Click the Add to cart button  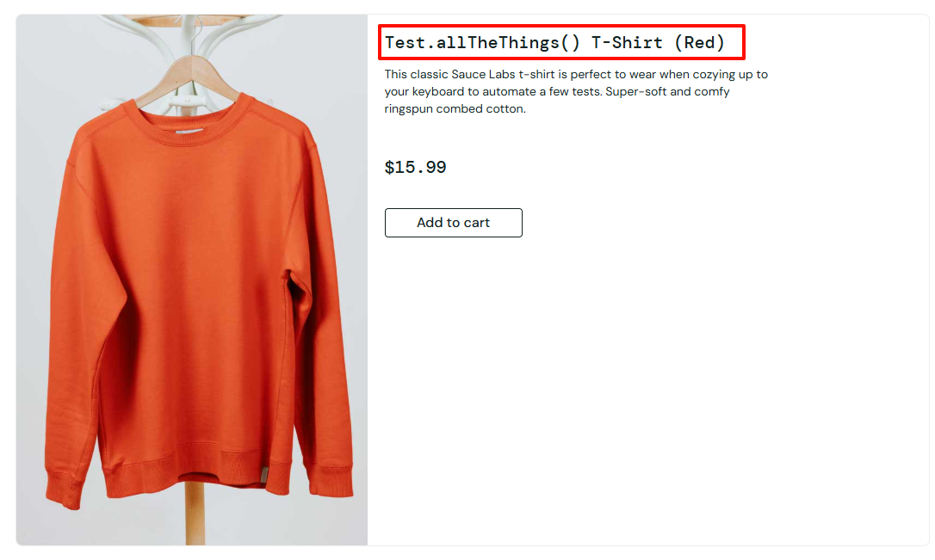point(453,223)
